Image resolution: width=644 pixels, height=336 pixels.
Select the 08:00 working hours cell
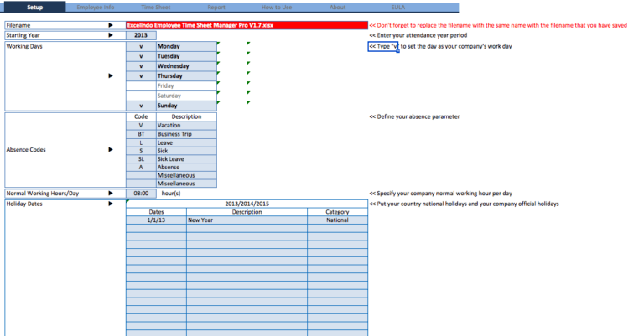141,194
